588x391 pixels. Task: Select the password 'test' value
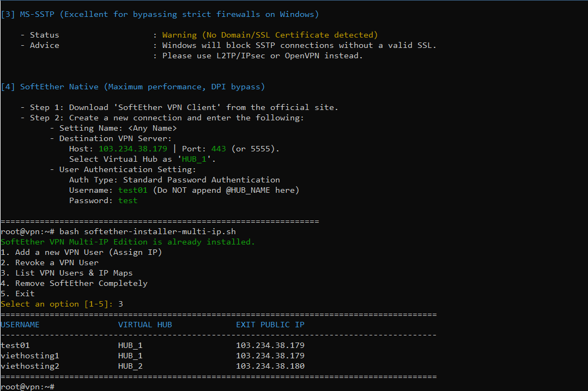coord(128,200)
